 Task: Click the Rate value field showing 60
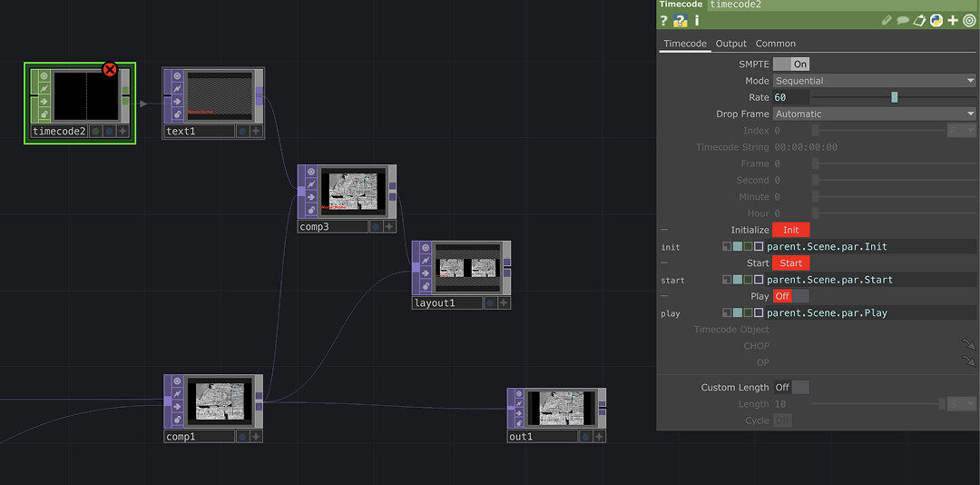(x=791, y=97)
